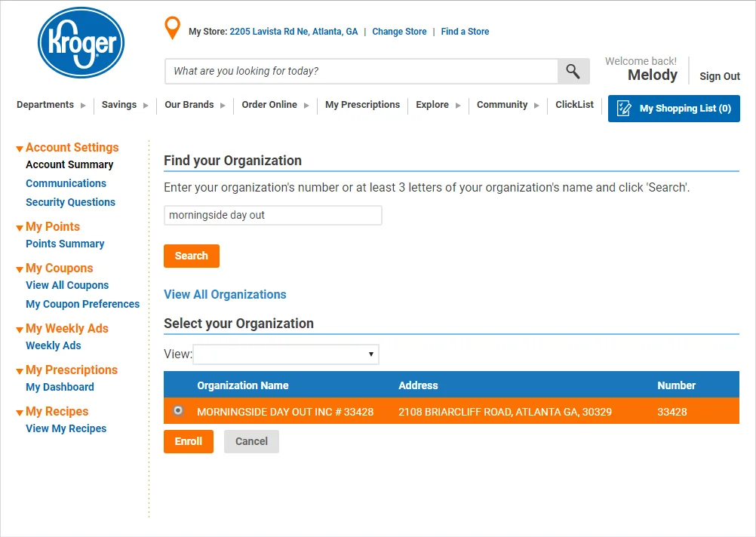Open Communications settings
This screenshot has width=756, height=537.
(66, 184)
